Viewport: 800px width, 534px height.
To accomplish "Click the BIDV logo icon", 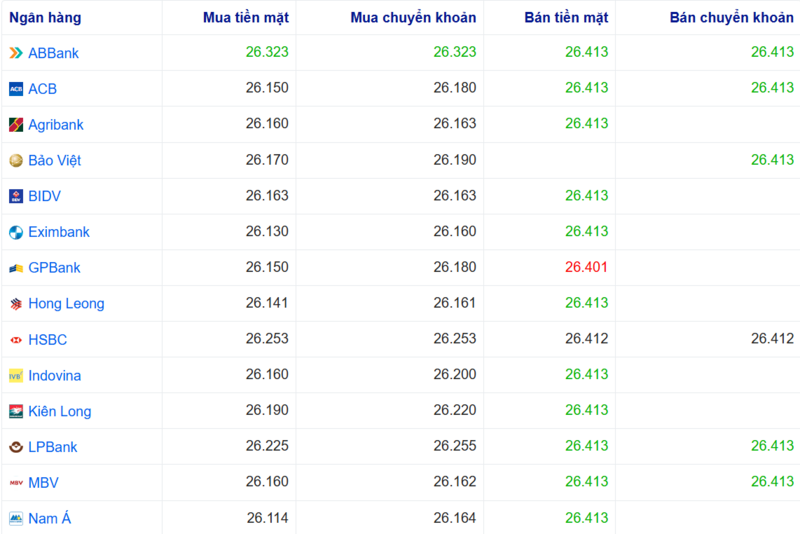I will (x=16, y=196).
